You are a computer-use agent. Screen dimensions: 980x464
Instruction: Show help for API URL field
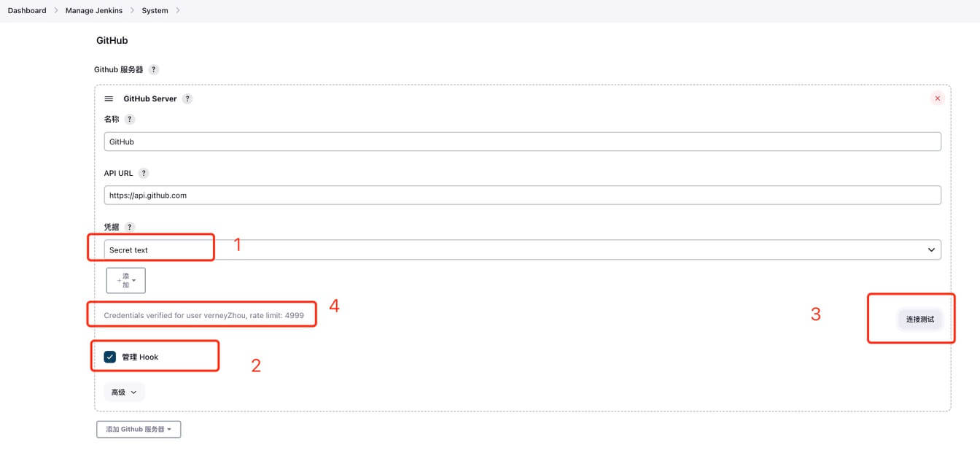point(144,173)
